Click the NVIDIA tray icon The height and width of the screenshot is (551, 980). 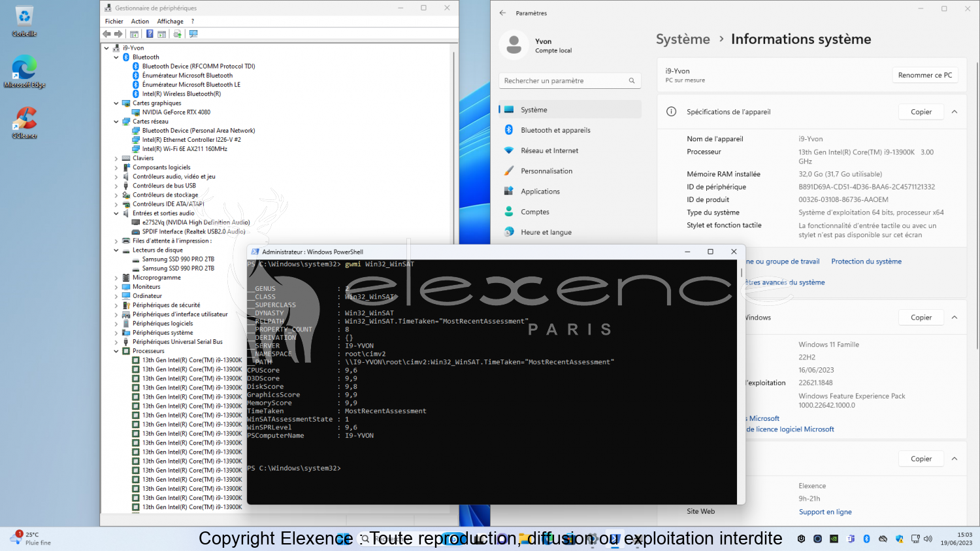coord(834,539)
